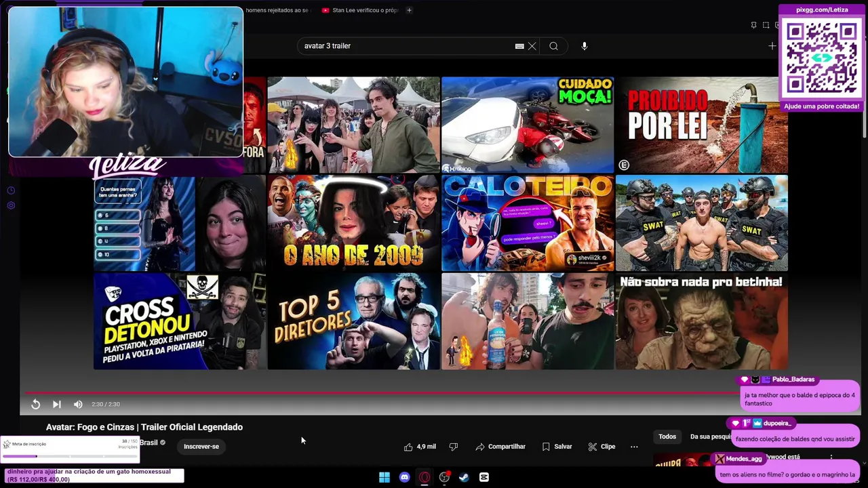Click the video title Avatar: Fogo e Cinzas
The height and width of the screenshot is (488, 868).
(144, 427)
